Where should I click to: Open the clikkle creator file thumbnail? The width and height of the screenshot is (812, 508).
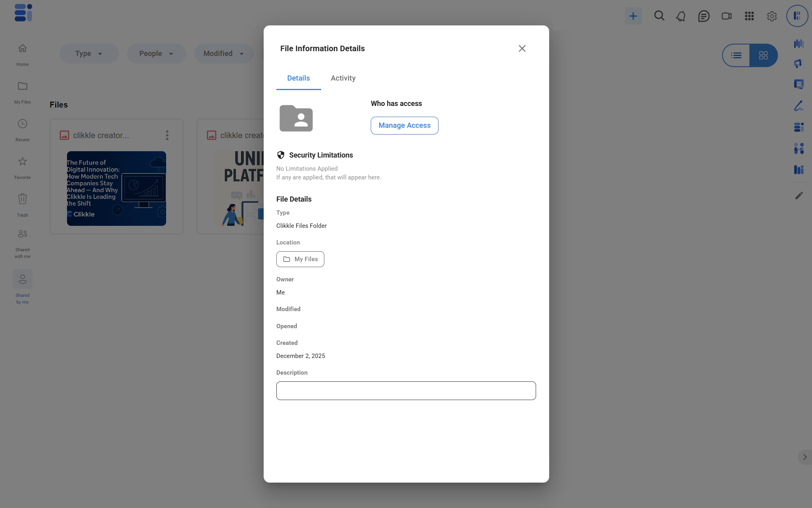[116, 189]
